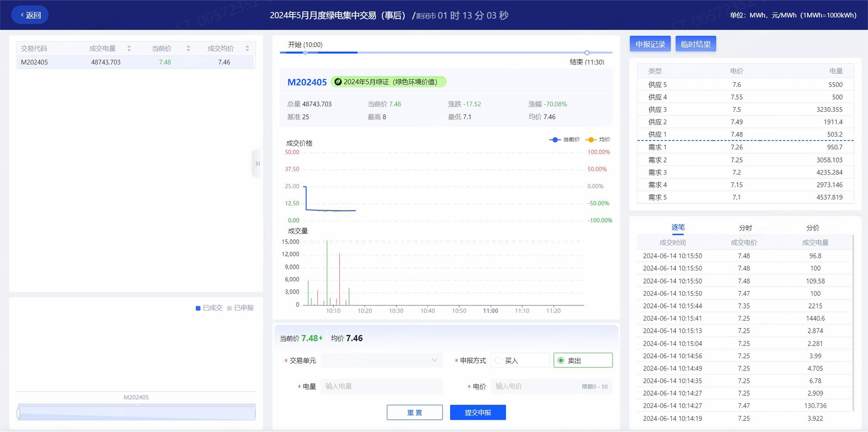Toggle the 均价 legend marker in chart
The width and height of the screenshot is (868, 432).
tap(591, 140)
